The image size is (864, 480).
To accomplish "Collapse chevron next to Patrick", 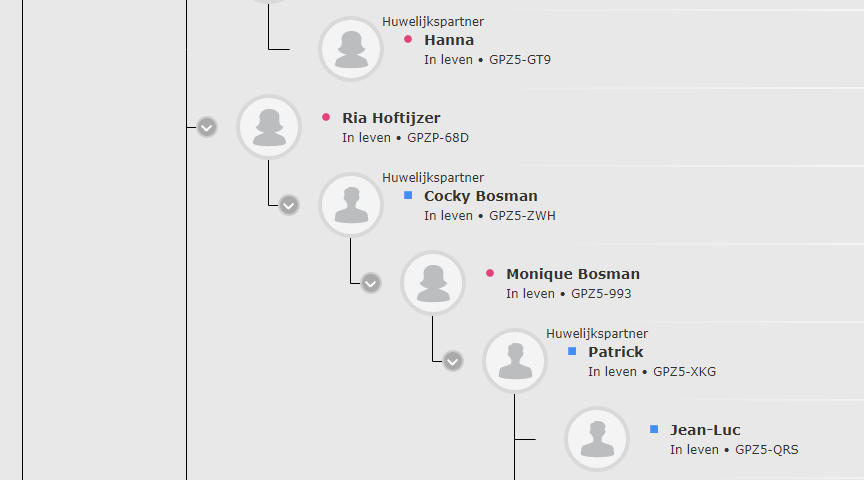I will tap(452, 362).
